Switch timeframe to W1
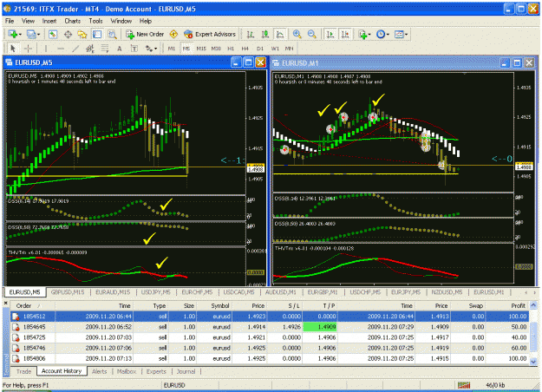Image resolution: width=542 pixels, height=392 pixels. 275,49
